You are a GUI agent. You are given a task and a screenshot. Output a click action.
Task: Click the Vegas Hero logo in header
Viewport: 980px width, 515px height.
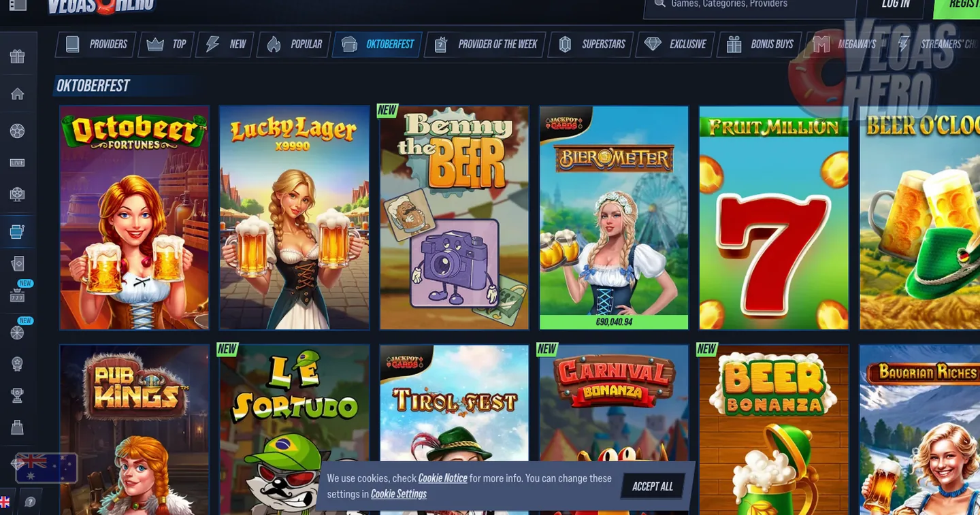[102, 6]
